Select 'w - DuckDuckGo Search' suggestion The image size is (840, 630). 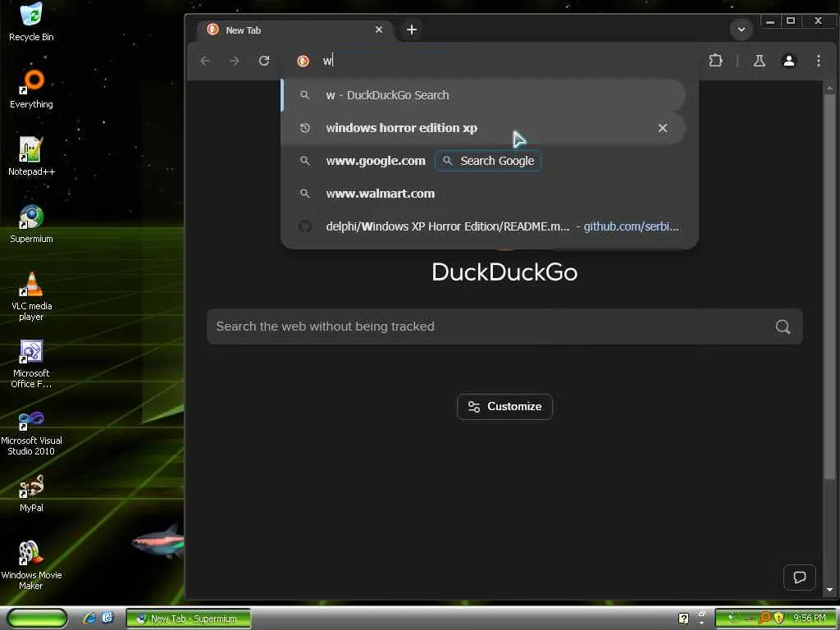(x=483, y=95)
